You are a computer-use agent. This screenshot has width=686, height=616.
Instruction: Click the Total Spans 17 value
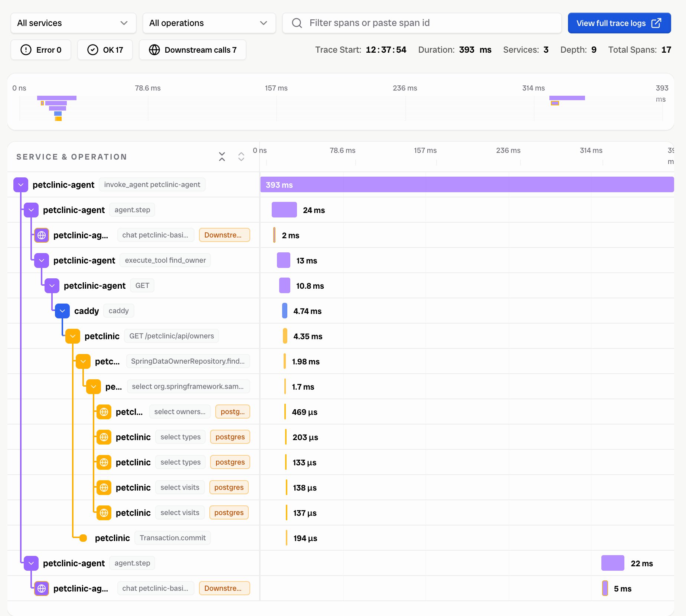pos(666,50)
